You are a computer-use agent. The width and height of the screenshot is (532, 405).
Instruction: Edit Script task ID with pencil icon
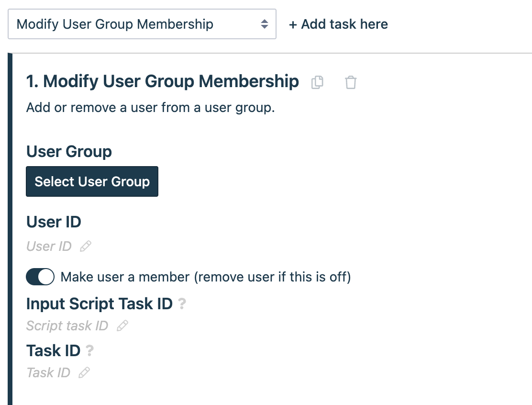pyautogui.click(x=122, y=326)
